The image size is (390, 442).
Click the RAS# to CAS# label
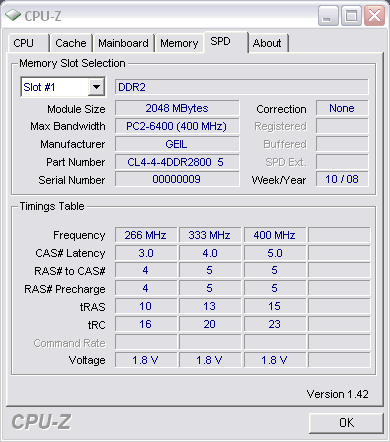[70, 271]
